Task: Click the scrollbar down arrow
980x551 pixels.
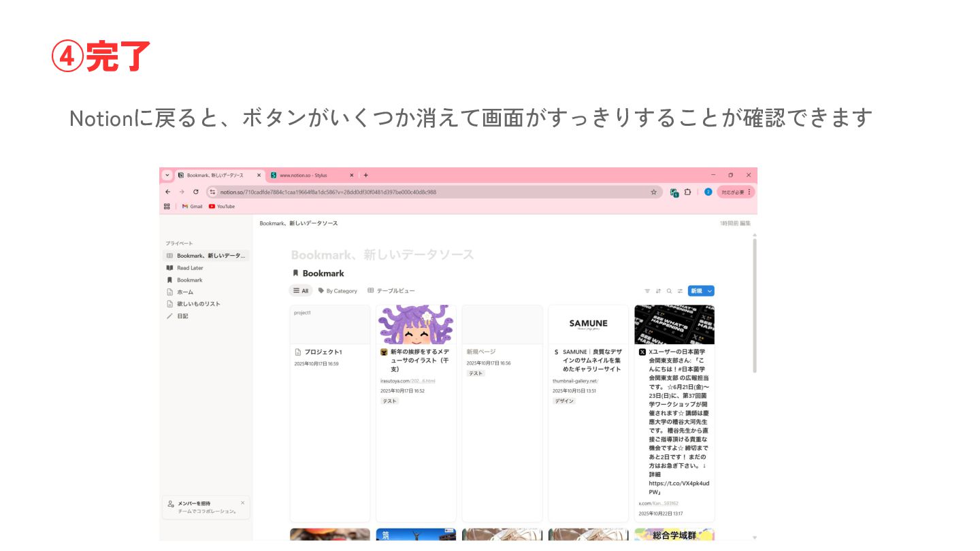Action: point(754,537)
